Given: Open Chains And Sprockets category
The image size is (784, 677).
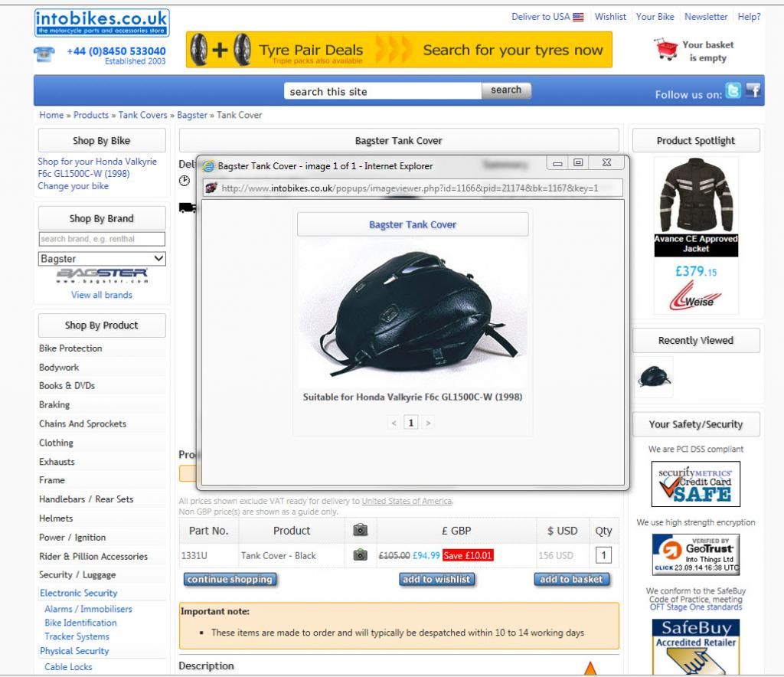Looking at the screenshot, I should click(x=83, y=424).
